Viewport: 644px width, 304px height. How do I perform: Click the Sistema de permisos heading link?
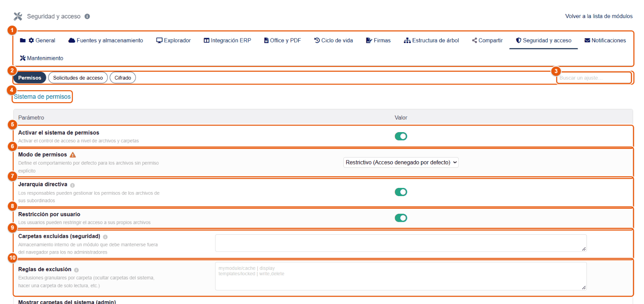click(x=42, y=97)
